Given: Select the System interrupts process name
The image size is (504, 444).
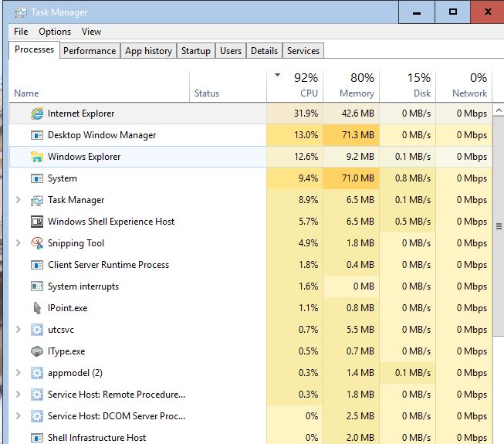Looking at the screenshot, I should pos(83,286).
